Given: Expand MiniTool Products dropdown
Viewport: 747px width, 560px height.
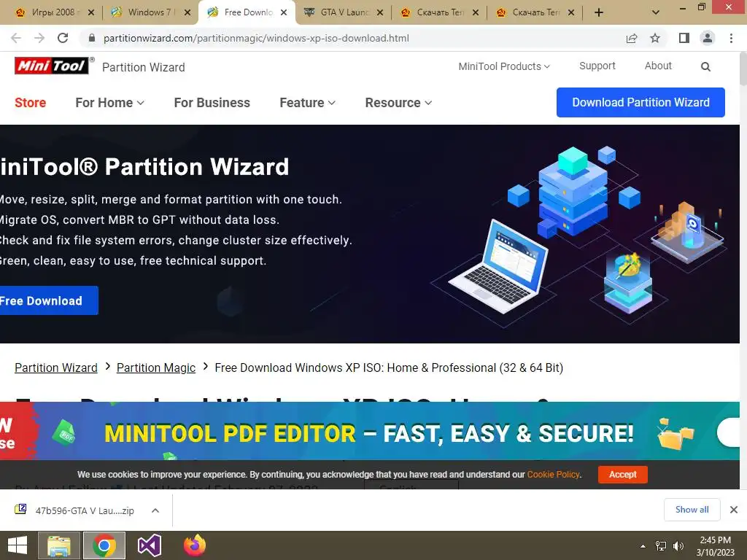Looking at the screenshot, I should [504, 66].
